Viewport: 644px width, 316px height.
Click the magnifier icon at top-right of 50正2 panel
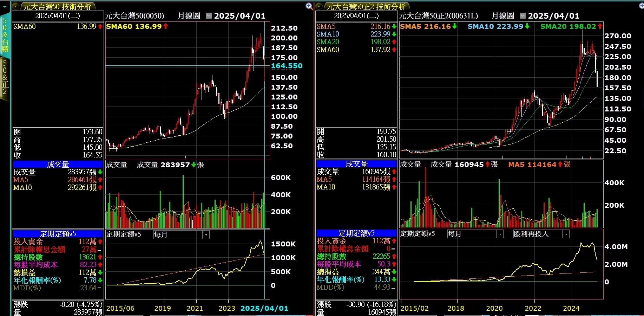tap(642, 6)
